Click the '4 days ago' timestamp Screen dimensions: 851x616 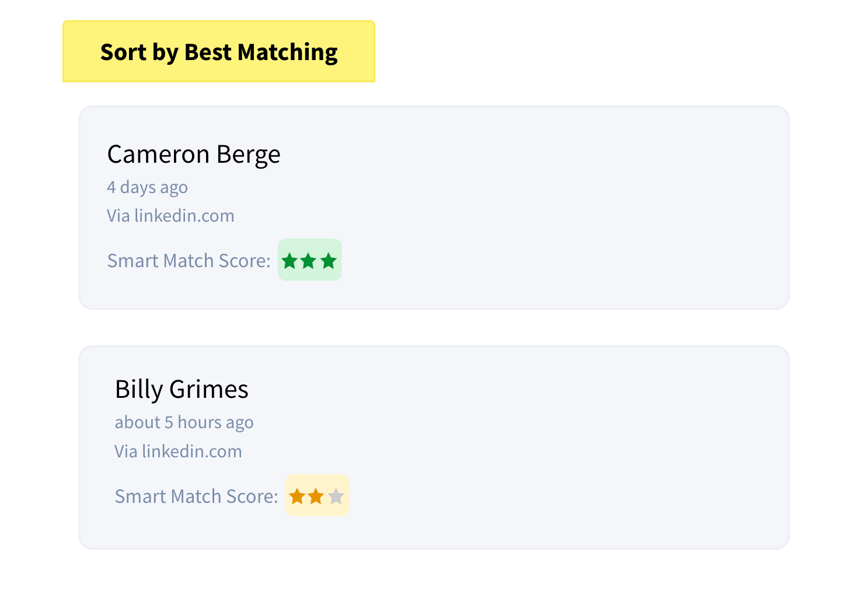147,187
